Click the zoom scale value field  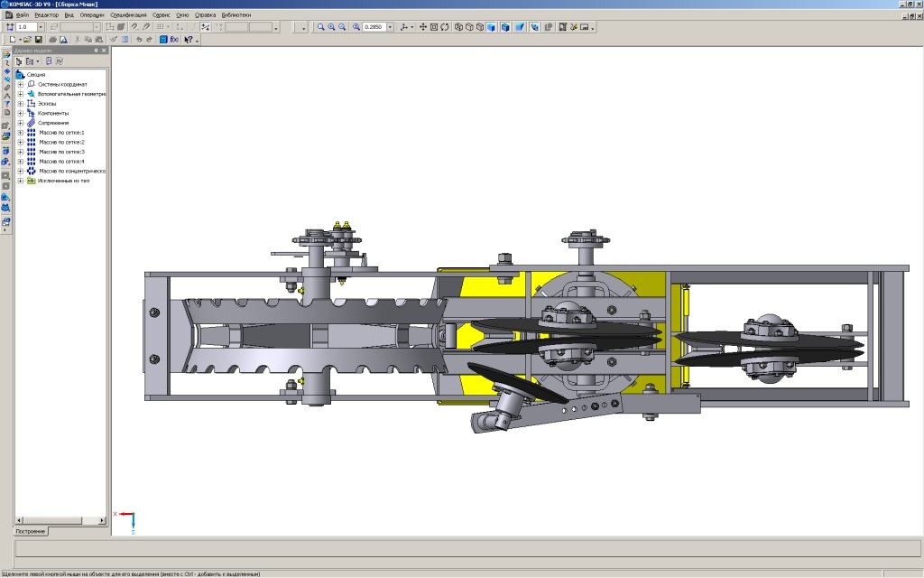(x=374, y=27)
